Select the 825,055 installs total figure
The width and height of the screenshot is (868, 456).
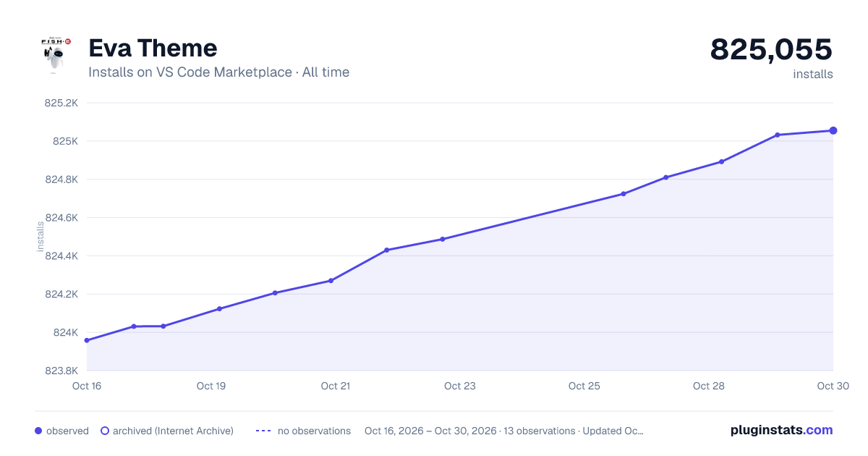[x=771, y=49]
